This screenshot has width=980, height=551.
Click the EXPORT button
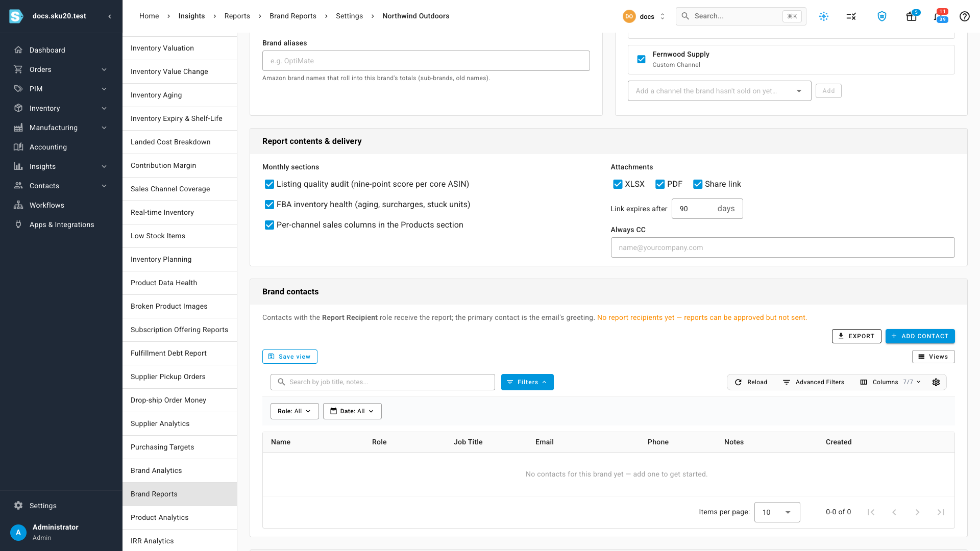click(x=856, y=336)
